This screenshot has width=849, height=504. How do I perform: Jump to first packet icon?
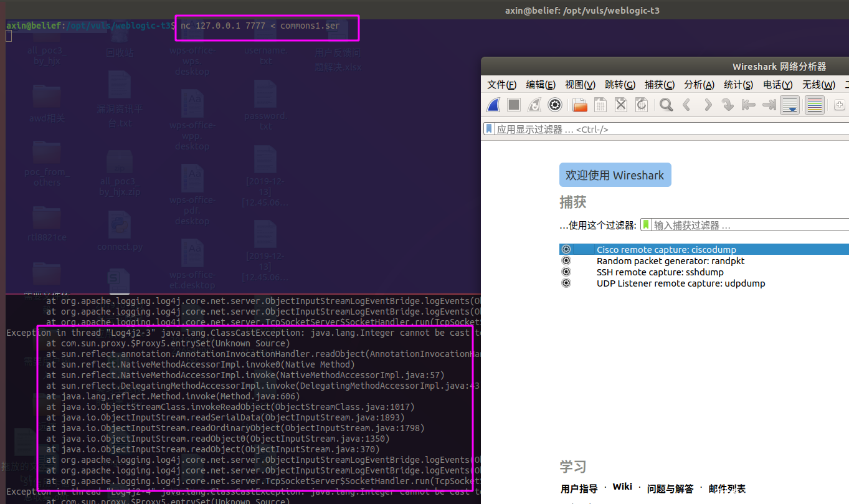click(748, 105)
